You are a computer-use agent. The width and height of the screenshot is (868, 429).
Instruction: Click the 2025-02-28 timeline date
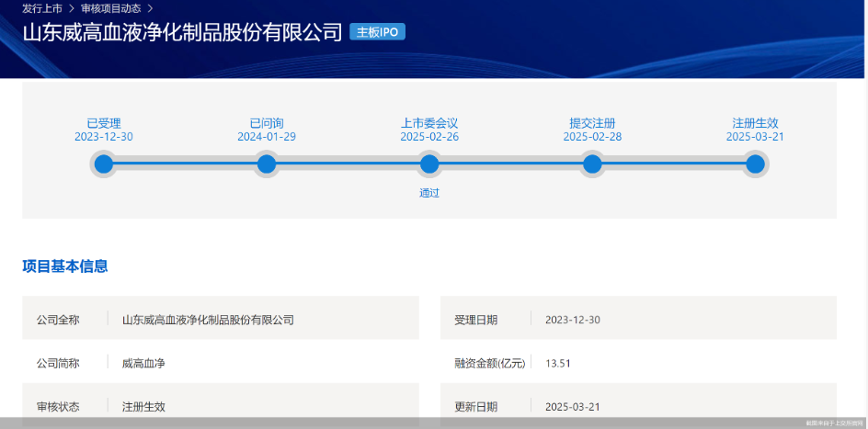coord(592,137)
